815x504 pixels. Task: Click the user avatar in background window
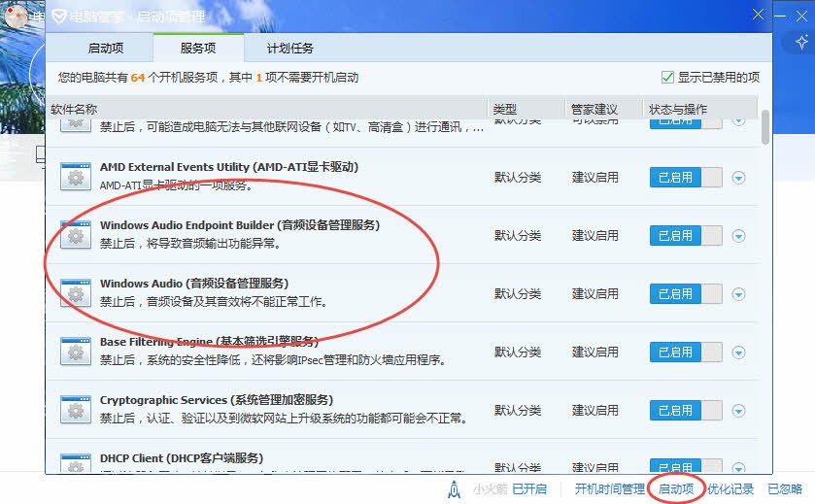click(17, 16)
